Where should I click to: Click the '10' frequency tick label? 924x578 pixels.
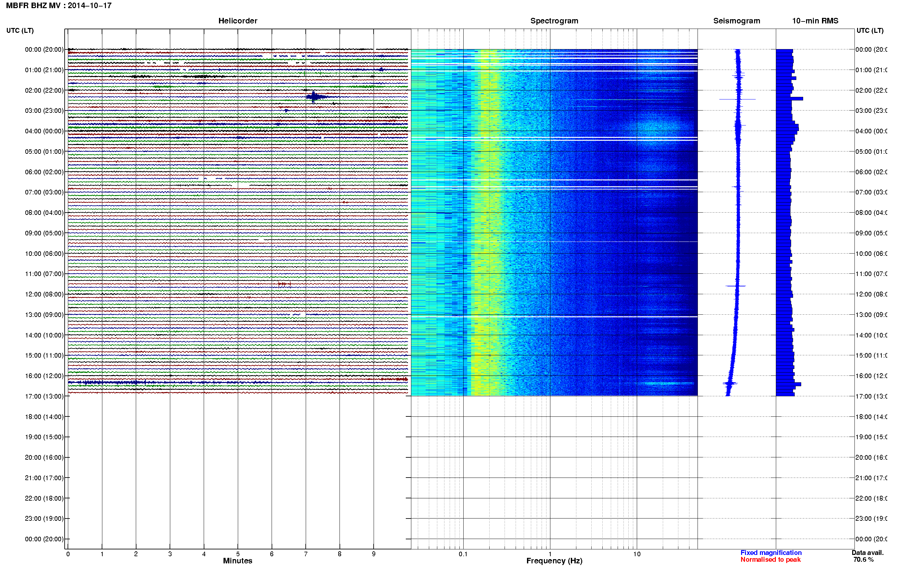[637, 554]
